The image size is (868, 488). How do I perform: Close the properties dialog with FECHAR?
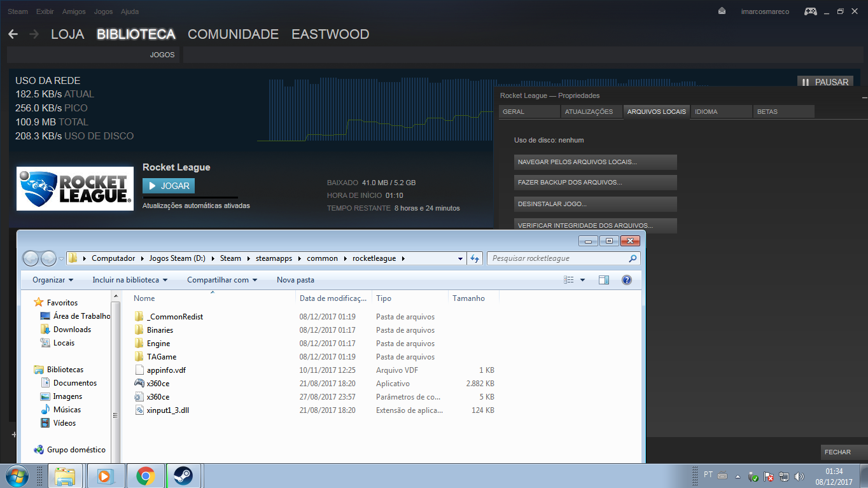pyautogui.click(x=843, y=452)
